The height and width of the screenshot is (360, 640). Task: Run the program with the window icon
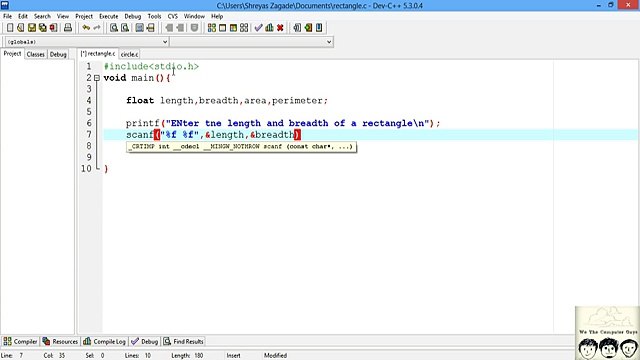(222, 28)
